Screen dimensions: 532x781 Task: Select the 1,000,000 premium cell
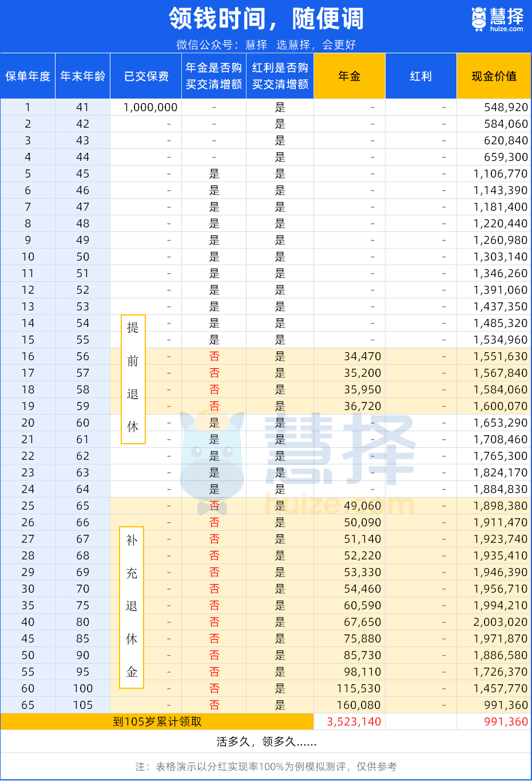click(150, 107)
